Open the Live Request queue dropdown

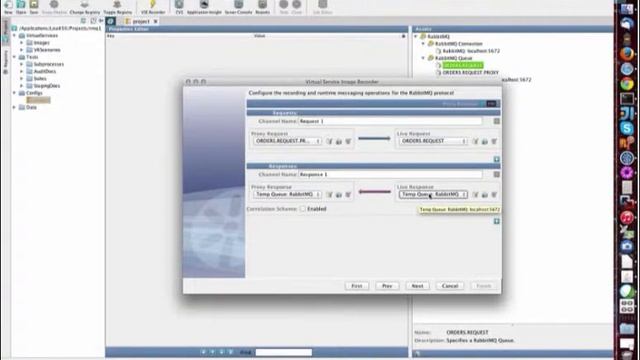point(433,141)
